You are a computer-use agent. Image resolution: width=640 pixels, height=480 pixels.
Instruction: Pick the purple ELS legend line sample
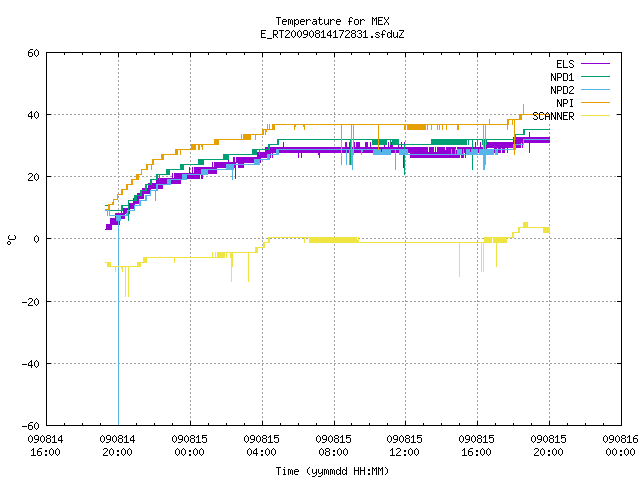click(595, 64)
